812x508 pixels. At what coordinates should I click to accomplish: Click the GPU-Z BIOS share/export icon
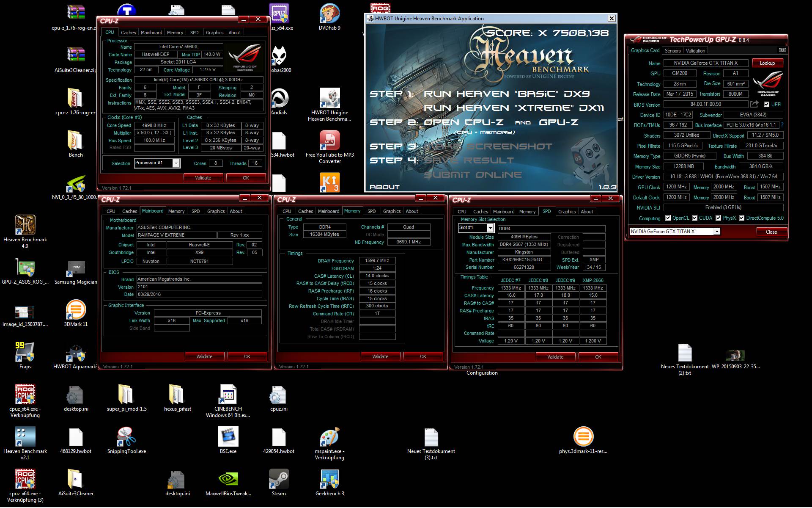click(754, 104)
